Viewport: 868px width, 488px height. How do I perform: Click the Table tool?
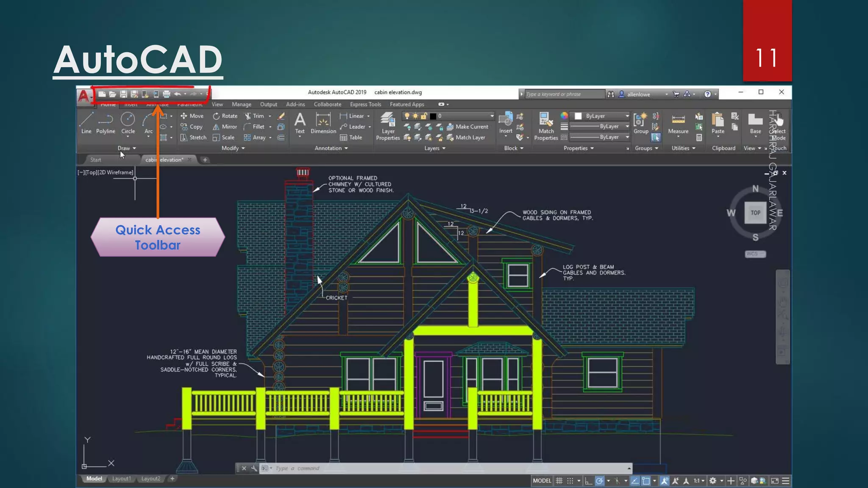pos(351,138)
